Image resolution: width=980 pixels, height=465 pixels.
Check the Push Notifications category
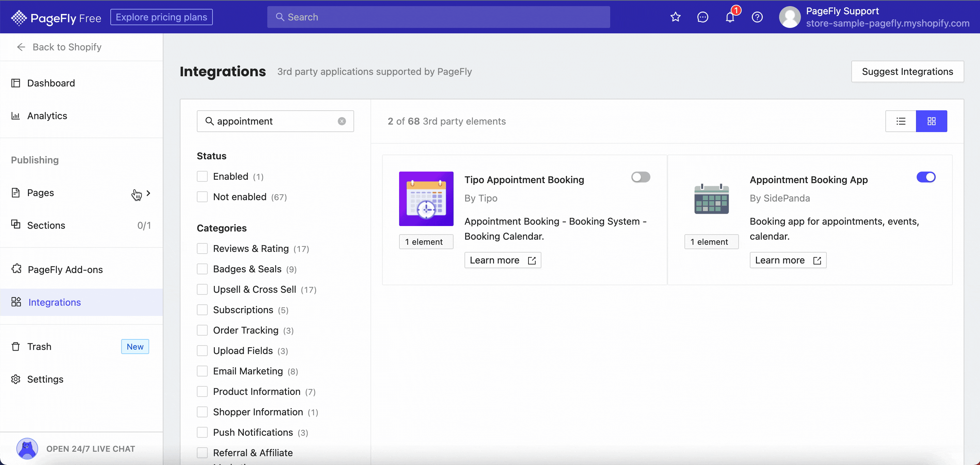(202, 433)
